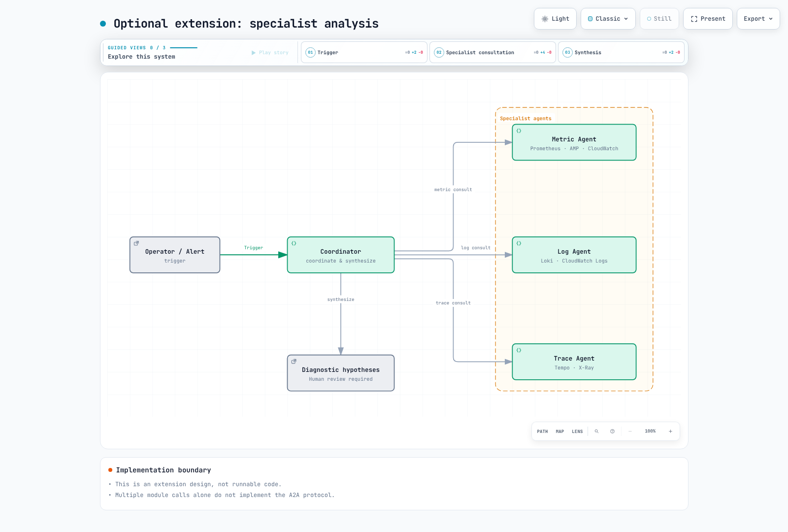Select the Trace Agent node
This screenshot has width=788, height=532.
tap(574, 362)
